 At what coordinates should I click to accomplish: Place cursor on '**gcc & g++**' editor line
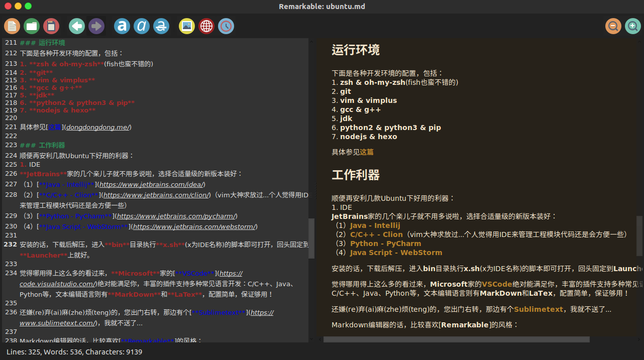[x=51, y=88]
